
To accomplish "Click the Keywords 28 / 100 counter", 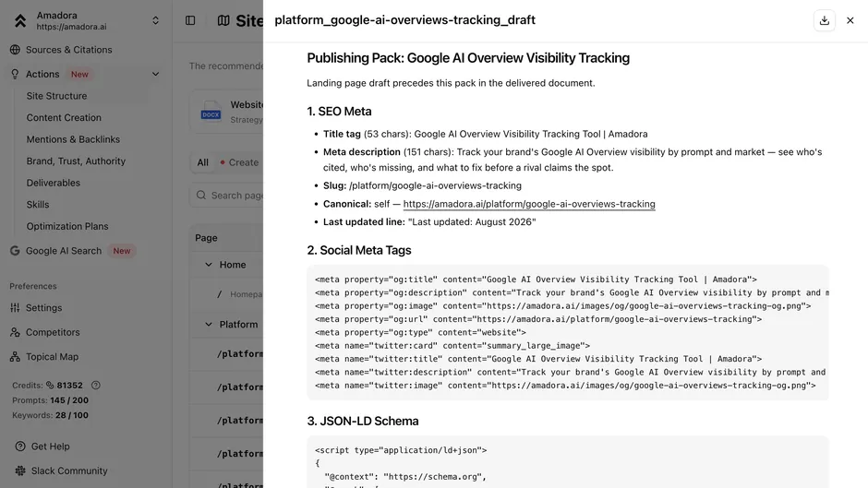I will click(51, 415).
